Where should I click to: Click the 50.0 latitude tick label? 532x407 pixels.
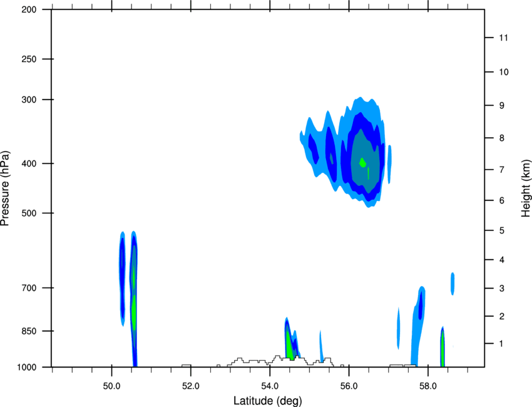pos(111,386)
